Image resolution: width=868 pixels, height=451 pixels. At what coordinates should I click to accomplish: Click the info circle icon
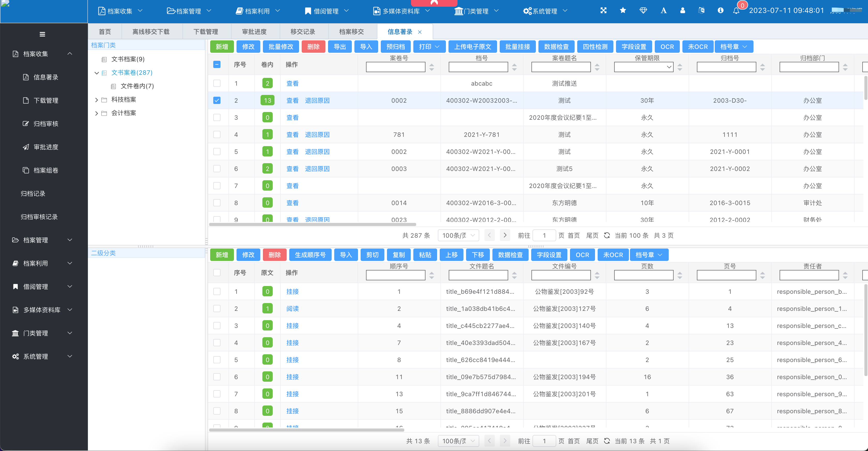(x=720, y=10)
